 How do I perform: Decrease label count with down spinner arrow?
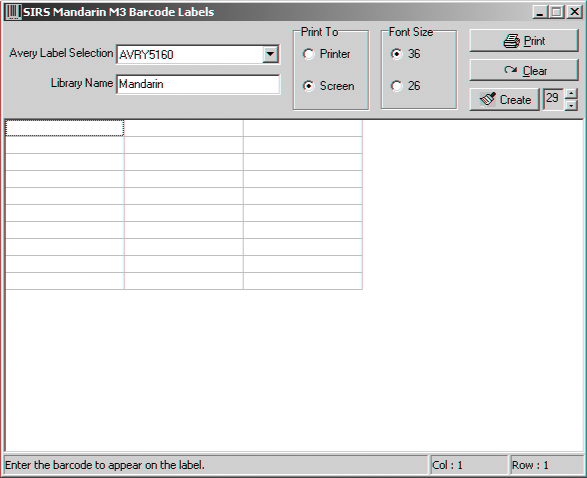pos(571,105)
